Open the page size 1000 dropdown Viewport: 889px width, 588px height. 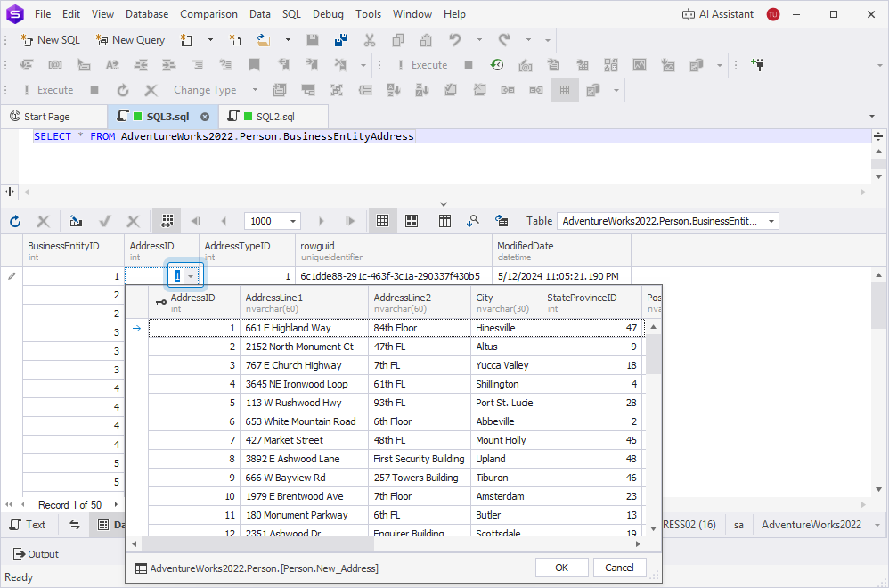click(x=293, y=221)
